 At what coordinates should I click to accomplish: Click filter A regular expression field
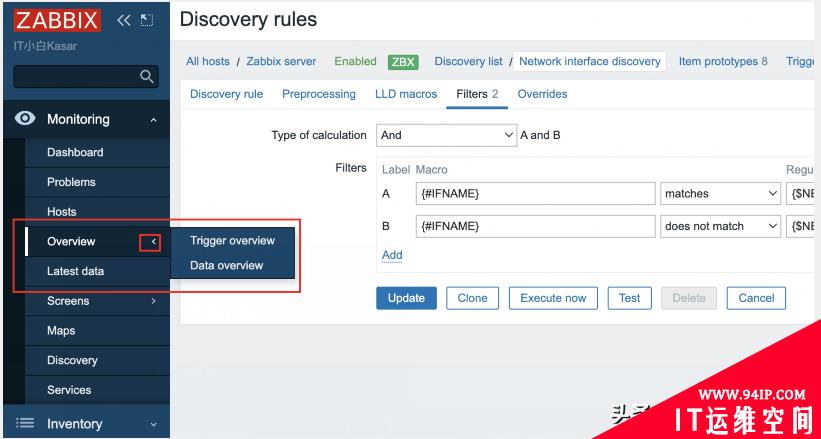pos(803,193)
